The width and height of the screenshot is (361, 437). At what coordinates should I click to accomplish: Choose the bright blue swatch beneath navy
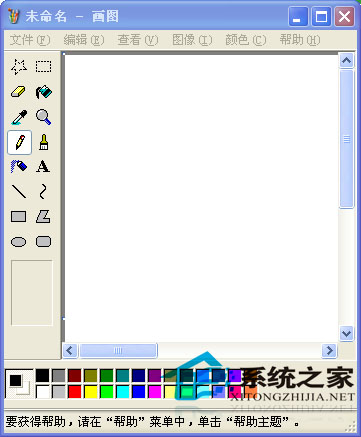[x=139, y=392]
